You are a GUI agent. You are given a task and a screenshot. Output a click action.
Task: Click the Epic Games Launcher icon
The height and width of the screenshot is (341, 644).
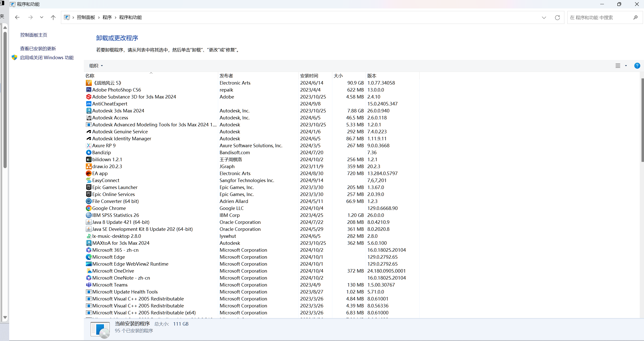tap(89, 187)
